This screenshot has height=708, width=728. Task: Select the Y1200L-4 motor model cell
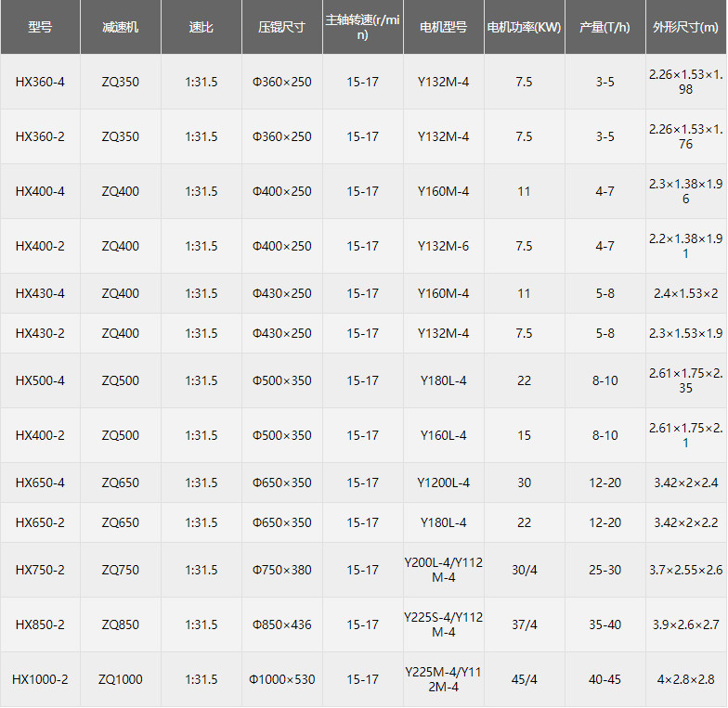point(443,483)
